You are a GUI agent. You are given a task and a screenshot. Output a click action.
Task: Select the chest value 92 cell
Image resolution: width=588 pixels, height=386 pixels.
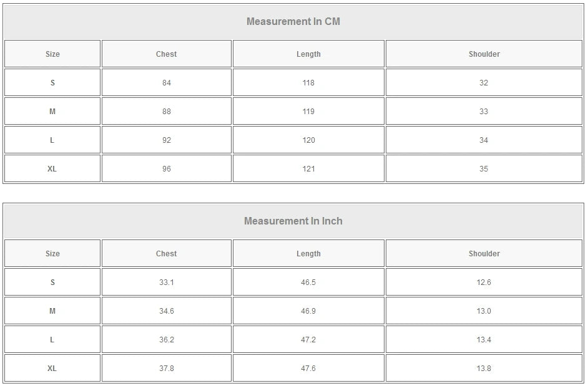pos(166,140)
